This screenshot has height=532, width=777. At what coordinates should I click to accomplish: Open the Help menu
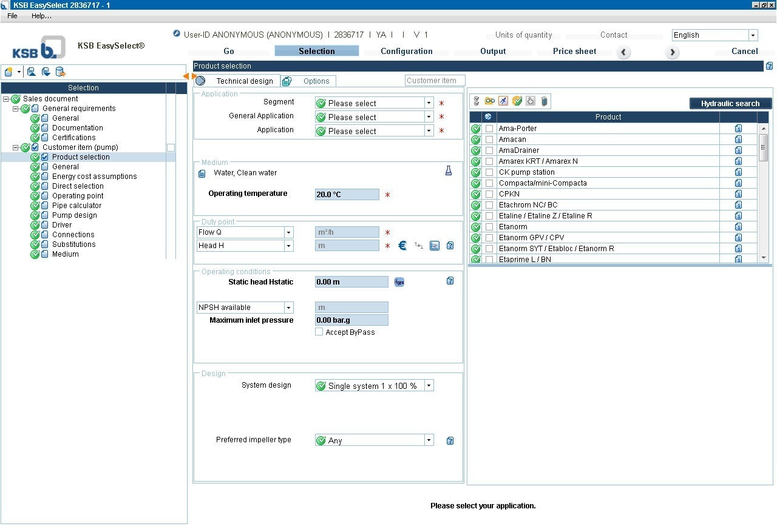tap(41, 16)
